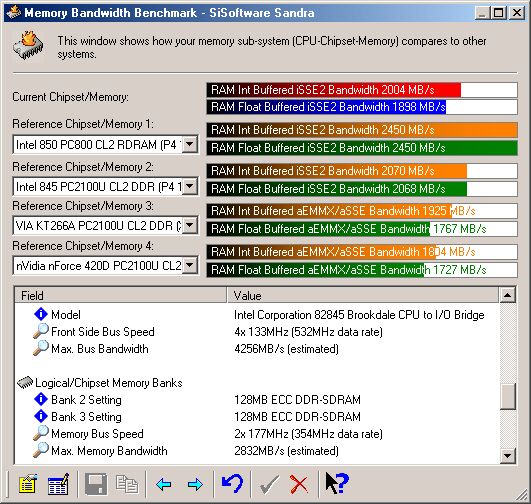
Task: Click the yellow notepad options icon
Action: 28,484
